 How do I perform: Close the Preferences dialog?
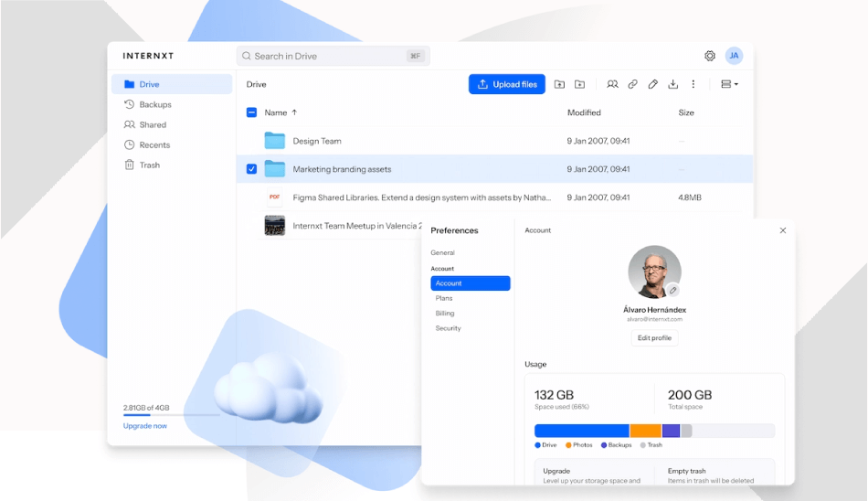pos(783,230)
